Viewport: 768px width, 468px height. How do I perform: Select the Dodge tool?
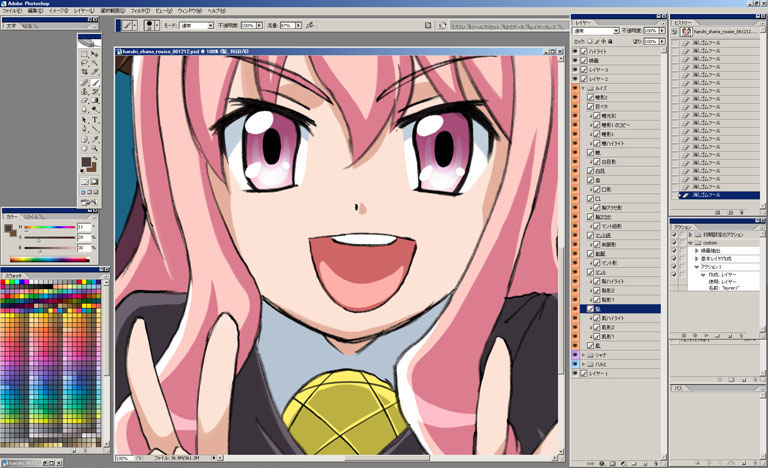(95, 109)
